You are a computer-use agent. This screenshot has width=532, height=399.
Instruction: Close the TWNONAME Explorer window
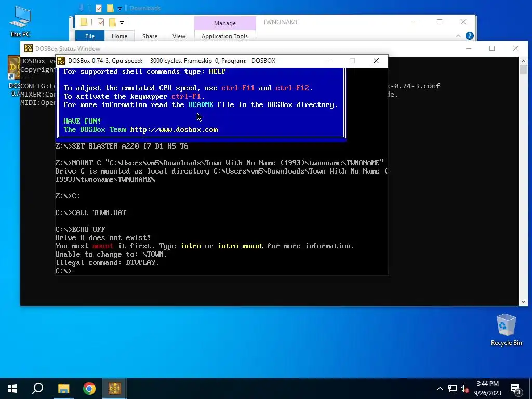(463, 22)
